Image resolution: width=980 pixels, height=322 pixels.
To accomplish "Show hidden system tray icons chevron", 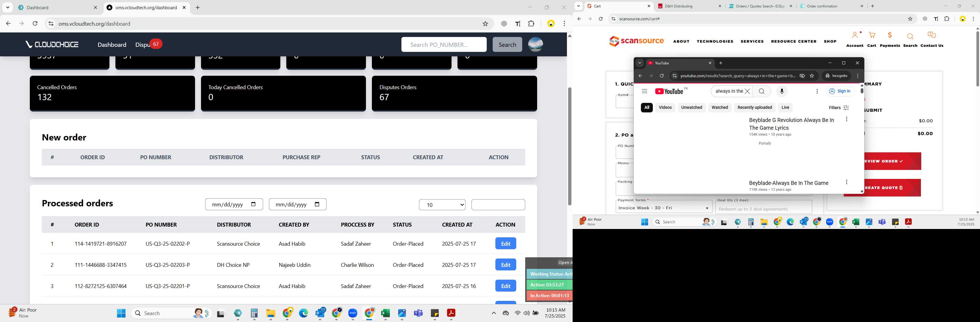I will pos(493,313).
